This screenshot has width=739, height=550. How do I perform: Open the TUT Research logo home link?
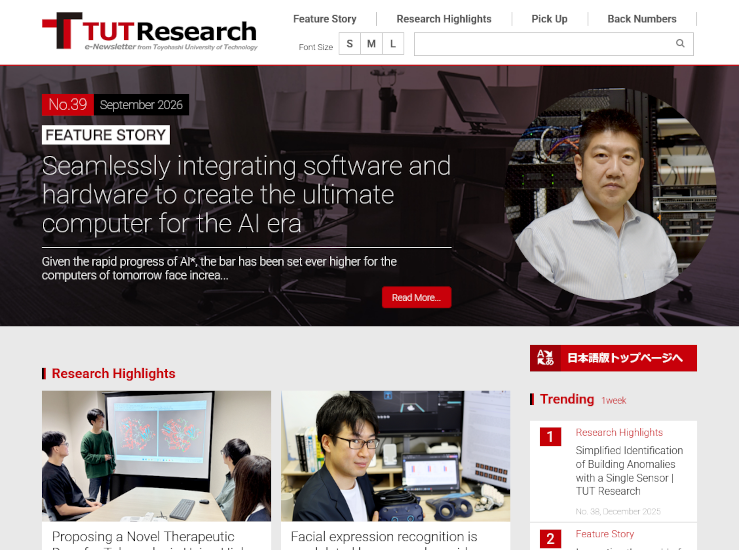[x=150, y=31]
